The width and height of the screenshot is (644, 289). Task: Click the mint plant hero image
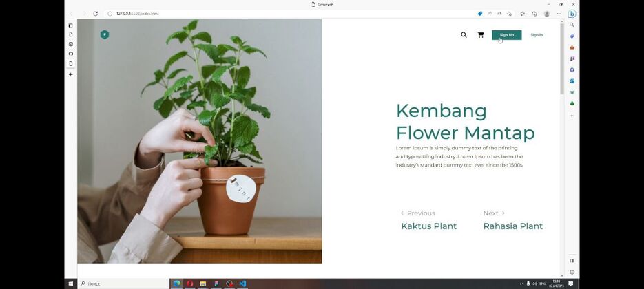[x=200, y=141]
